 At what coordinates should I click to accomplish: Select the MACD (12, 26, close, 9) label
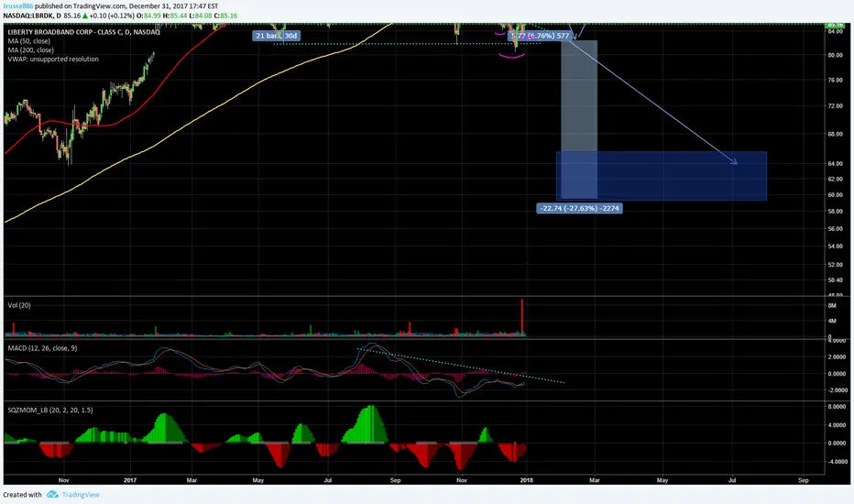pyautogui.click(x=42, y=347)
